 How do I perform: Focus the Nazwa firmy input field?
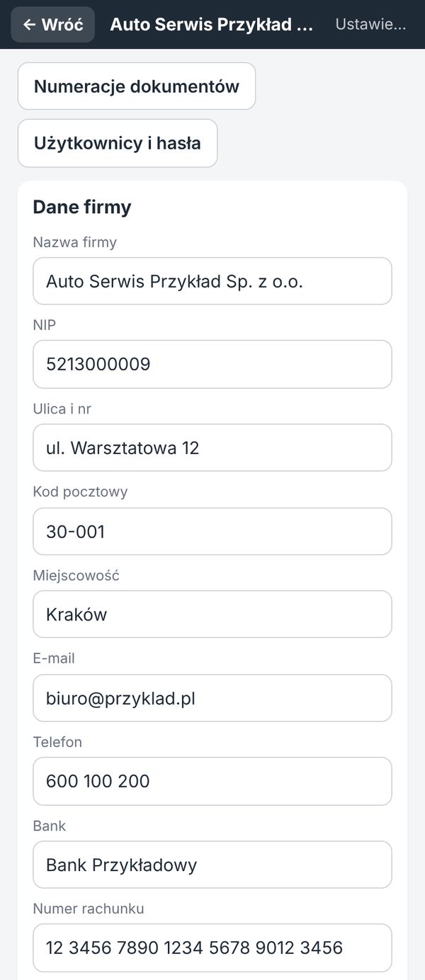click(x=212, y=281)
